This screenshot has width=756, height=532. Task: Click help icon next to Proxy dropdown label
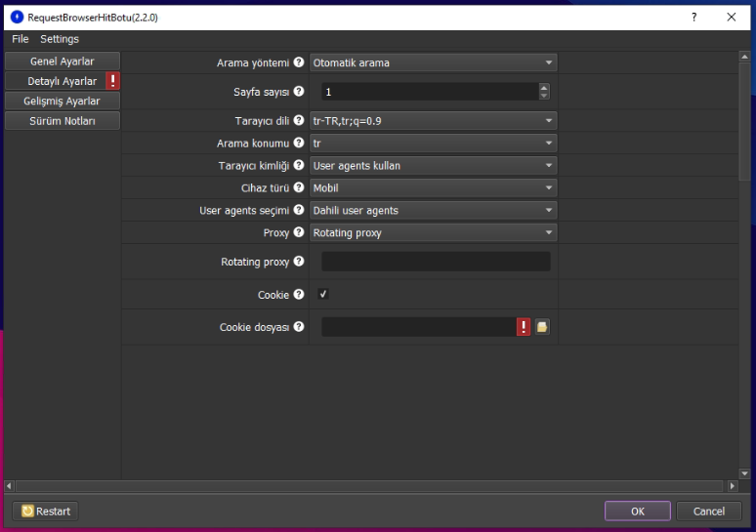coord(299,232)
